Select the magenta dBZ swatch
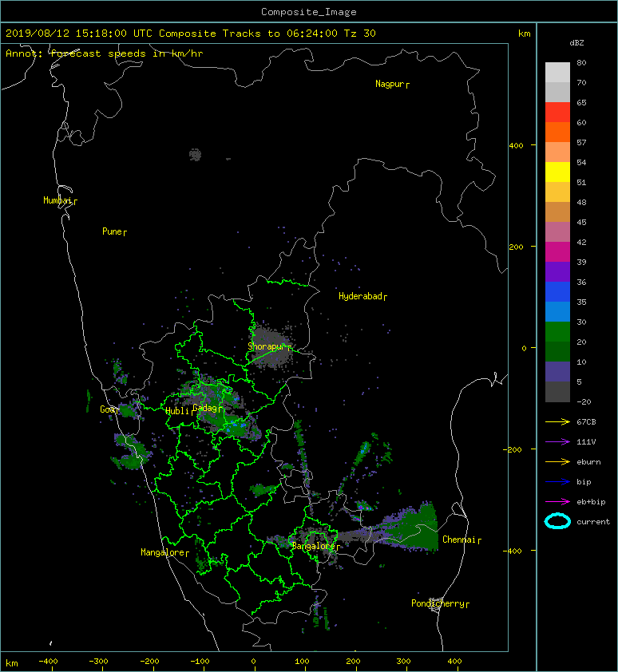Viewport: 618px width, 672px height. (557, 252)
